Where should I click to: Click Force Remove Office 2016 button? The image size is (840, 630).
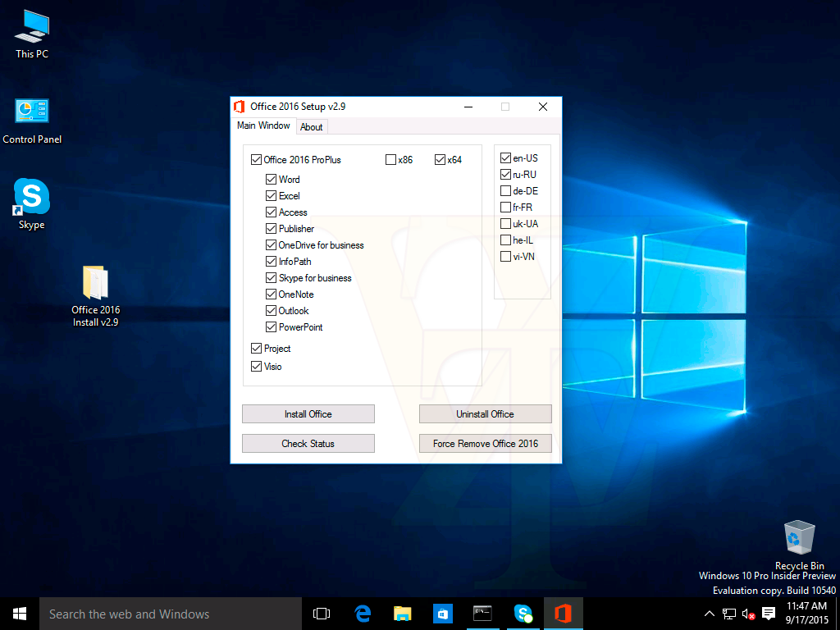coord(486,444)
